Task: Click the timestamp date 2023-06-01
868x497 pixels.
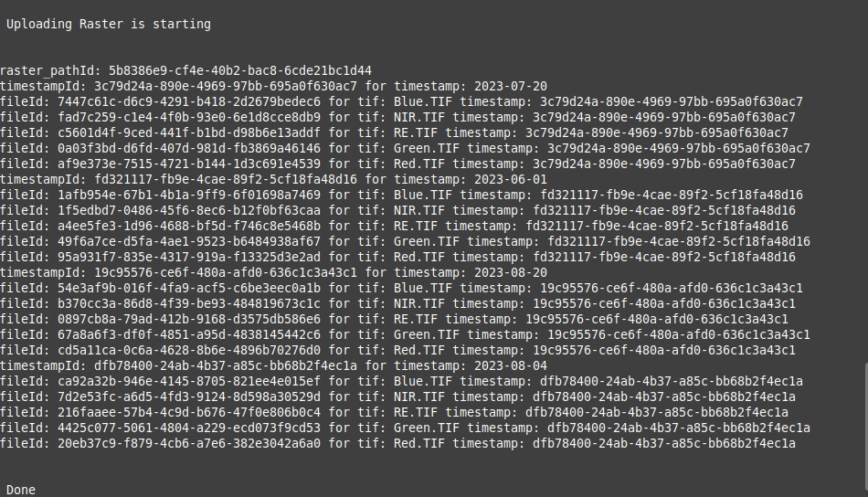Action: 511,179
